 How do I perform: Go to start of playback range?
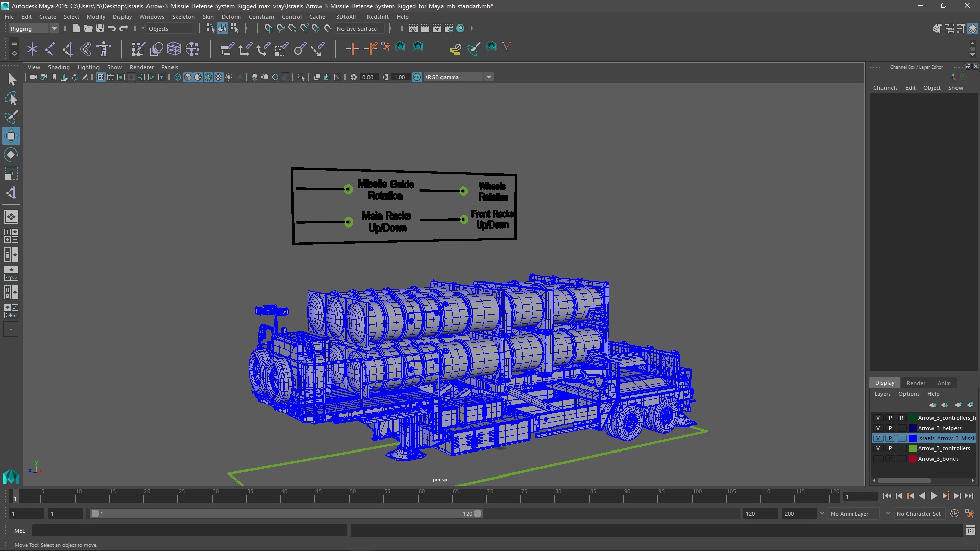(887, 496)
